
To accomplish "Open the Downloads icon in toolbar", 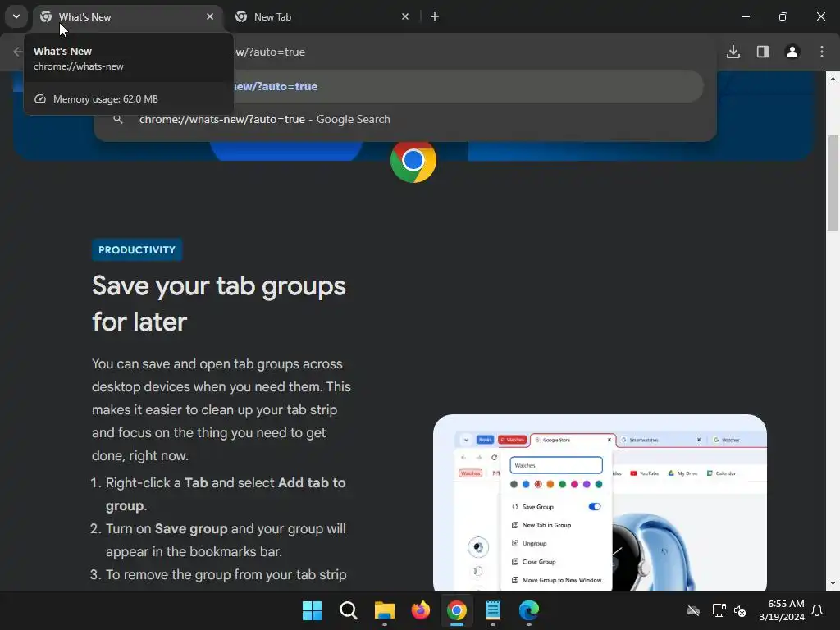I will tap(733, 52).
